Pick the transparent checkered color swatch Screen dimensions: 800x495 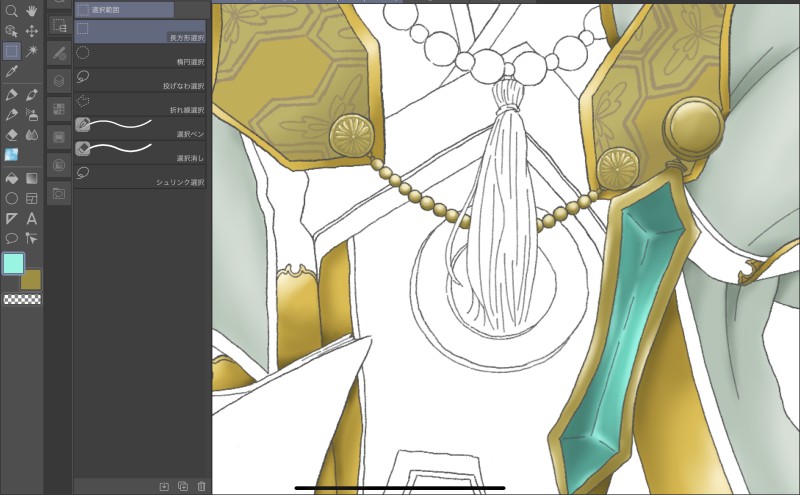22,299
